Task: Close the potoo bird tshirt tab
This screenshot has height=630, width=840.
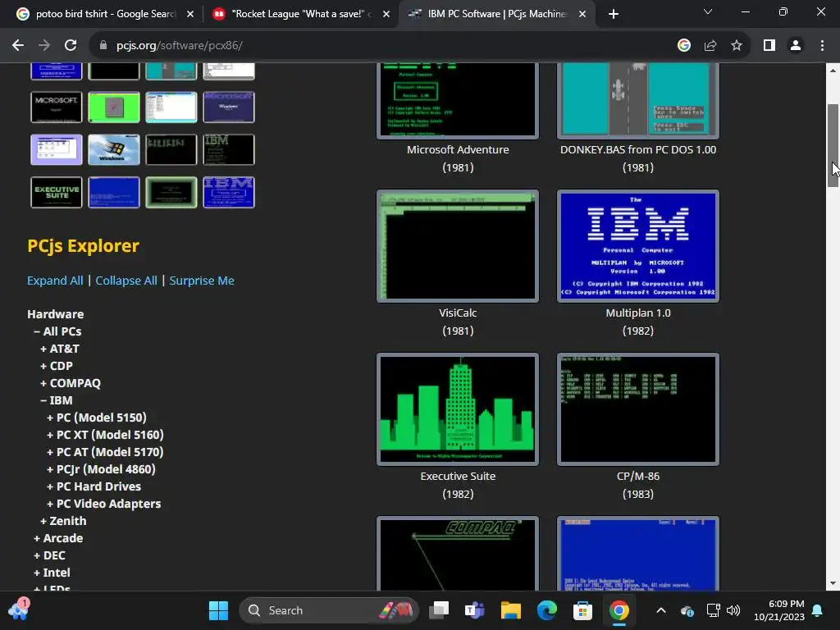Action: [190, 14]
